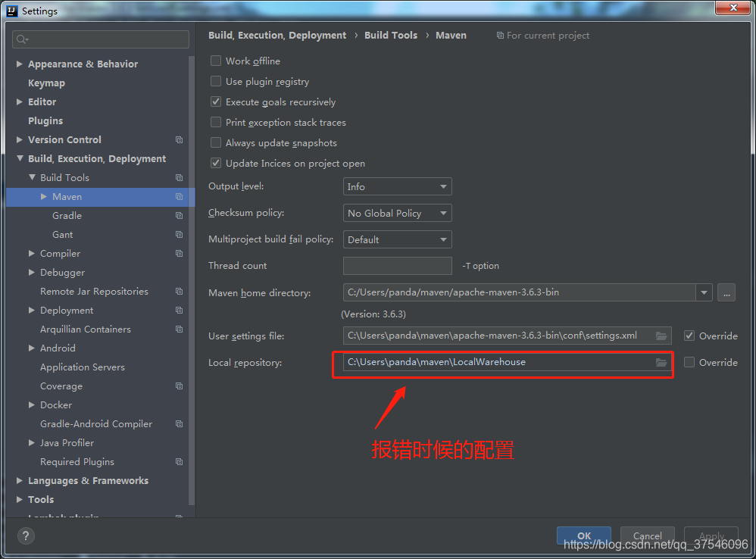756x559 pixels.
Task: Click Build, Execution, Deployment breadcrumb
Action: click(x=277, y=35)
